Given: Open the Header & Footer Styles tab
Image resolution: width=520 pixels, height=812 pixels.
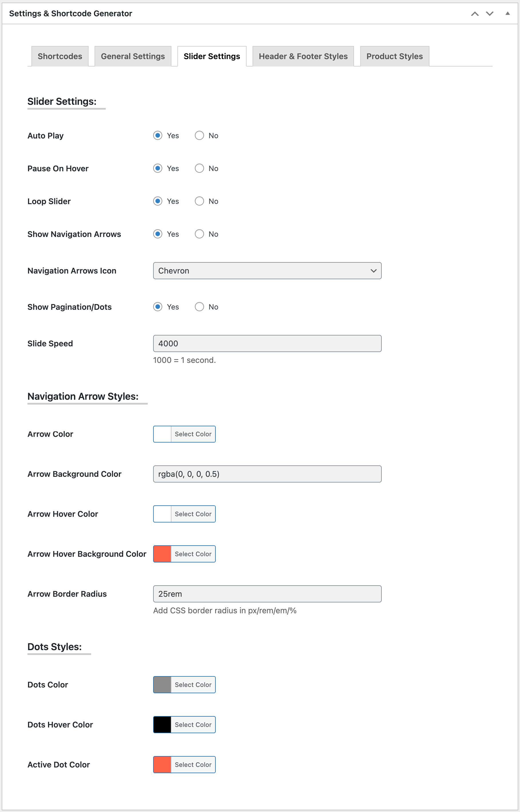Looking at the screenshot, I should (x=303, y=56).
